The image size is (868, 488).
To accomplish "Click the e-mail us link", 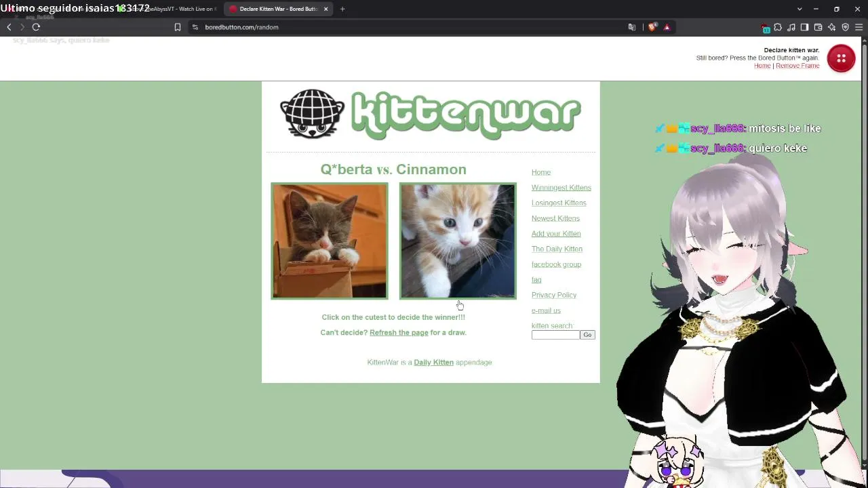I will 546,310.
